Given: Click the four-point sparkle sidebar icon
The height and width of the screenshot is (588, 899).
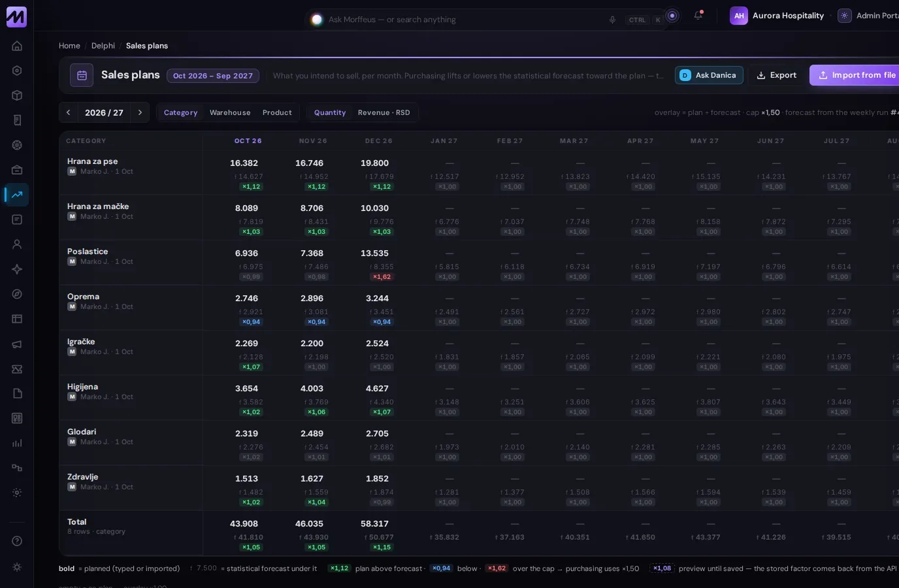Looking at the screenshot, I should tap(17, 269).
